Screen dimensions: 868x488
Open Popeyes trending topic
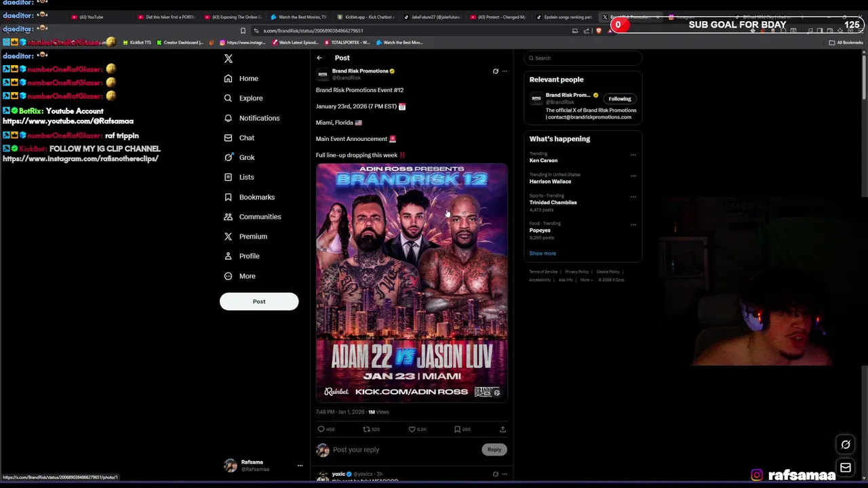[x=540, y=230]
